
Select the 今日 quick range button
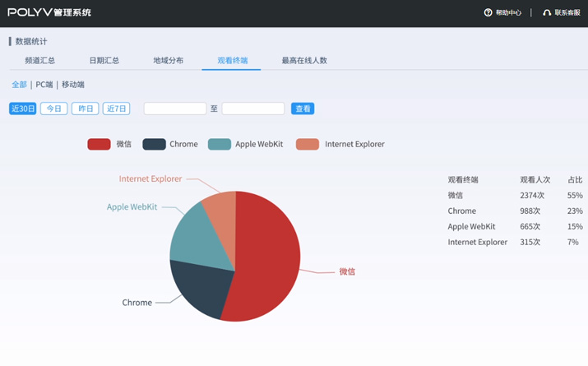pyautogui.click(x=53, y=109)
